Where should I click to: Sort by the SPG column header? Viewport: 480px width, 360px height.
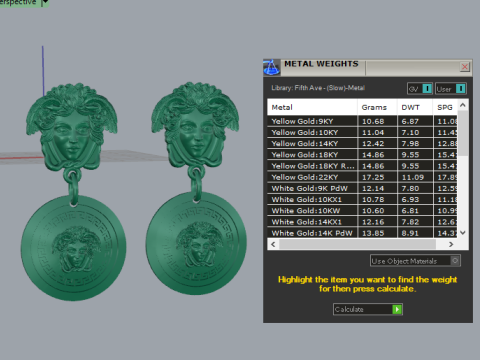point(445,107)
